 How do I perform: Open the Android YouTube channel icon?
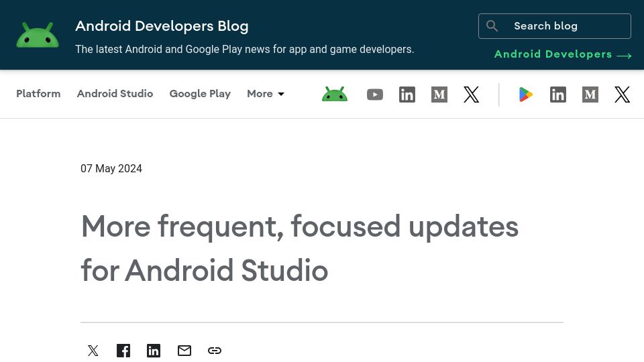pyautogui.click(x=374, y=95)
